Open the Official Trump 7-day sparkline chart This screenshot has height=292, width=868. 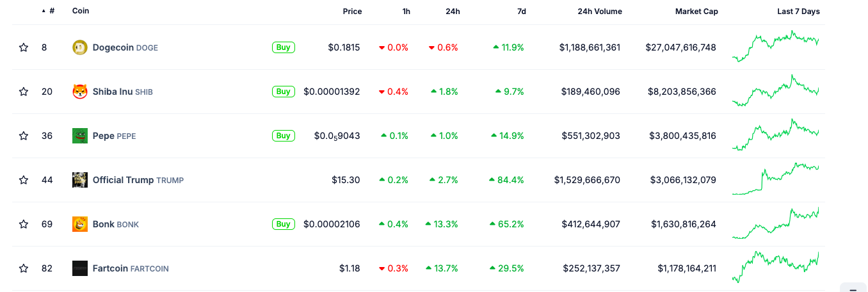776,179
